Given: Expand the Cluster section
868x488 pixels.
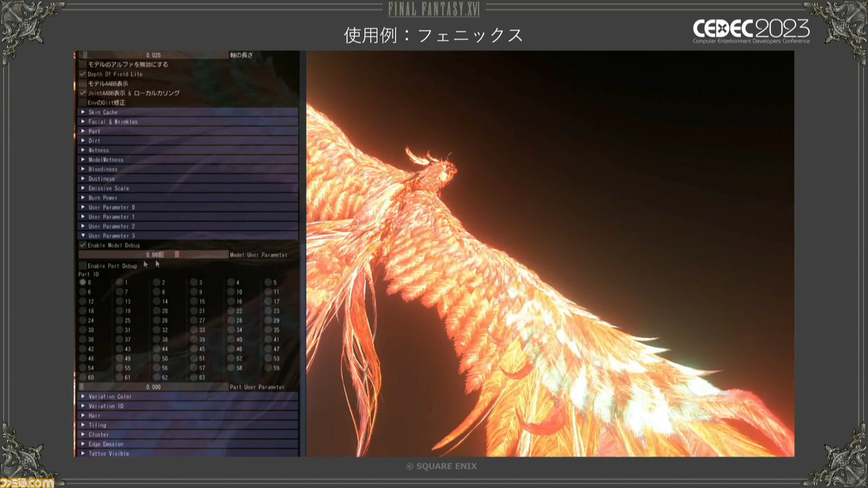Looking at the screenshot, I should (188, 434).
